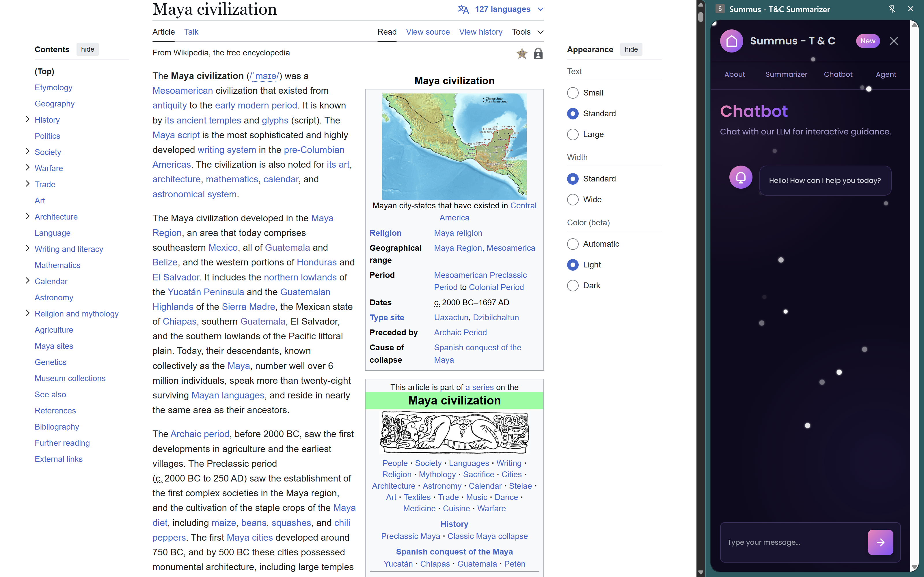The width and height of the screenshot is (924, 577).
Task: Click the language translation icon
Action: click(463, 9)
